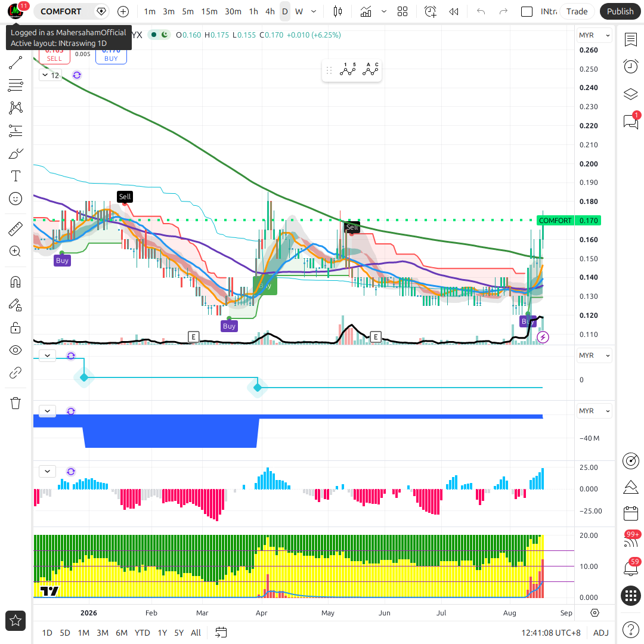Open the alerts clock panel
Viewport: 644px width, 644px height.
coord(630,67)
